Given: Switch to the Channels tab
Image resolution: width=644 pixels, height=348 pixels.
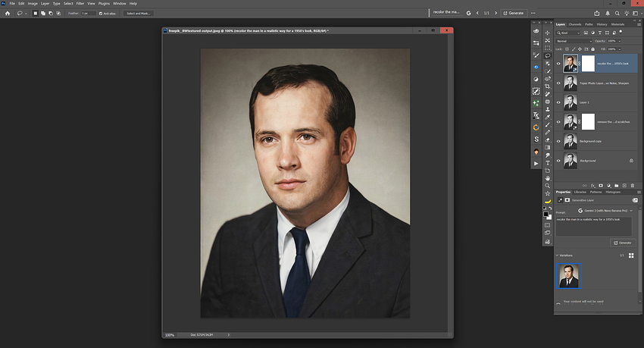Looking at the screenshot, I should (x=577, y=24).
